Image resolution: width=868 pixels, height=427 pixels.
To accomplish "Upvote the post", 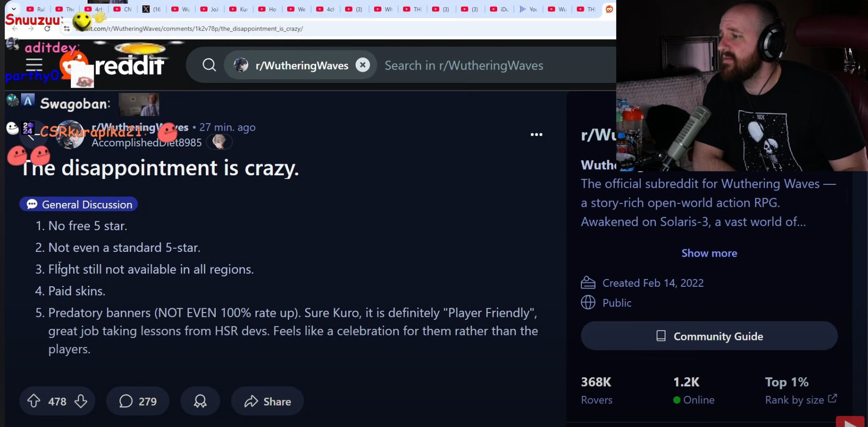I will click(33, 401).
